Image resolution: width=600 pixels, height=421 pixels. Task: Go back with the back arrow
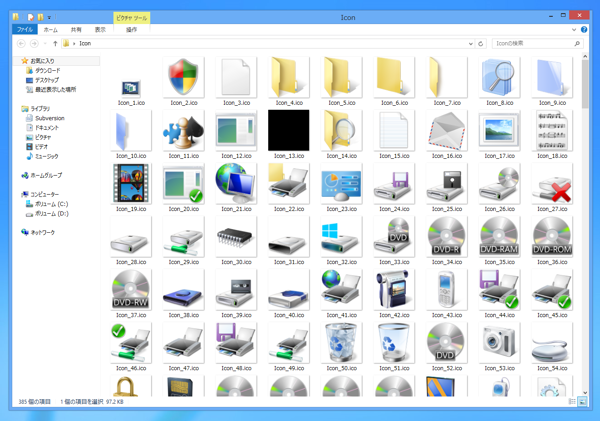(x=21, y=44)
